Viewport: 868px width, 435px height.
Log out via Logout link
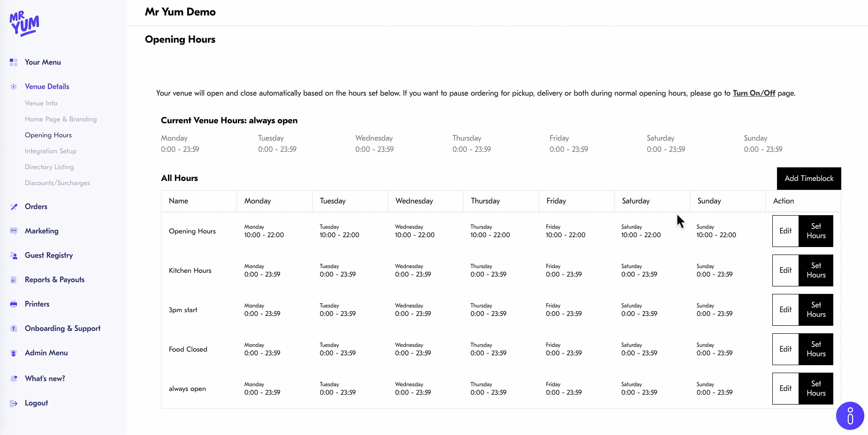tap(36, 403)
